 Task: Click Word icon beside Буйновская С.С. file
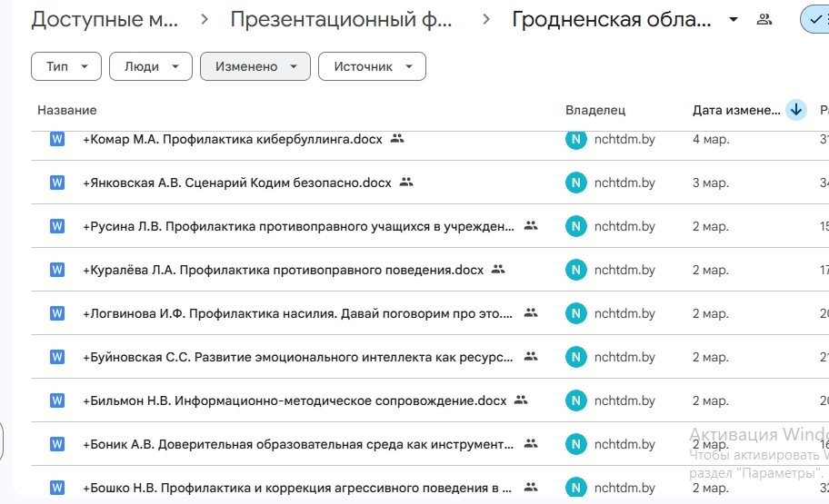point(57,357)
